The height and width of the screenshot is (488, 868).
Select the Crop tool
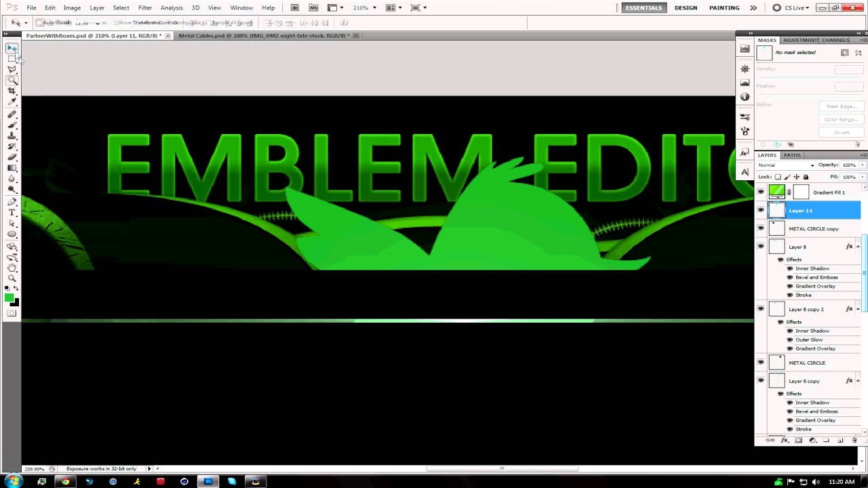(x=12, y=91)
